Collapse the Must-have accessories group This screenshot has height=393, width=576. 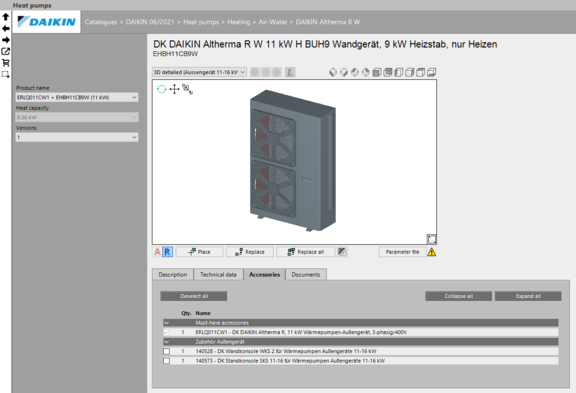[x=166, y=323]
